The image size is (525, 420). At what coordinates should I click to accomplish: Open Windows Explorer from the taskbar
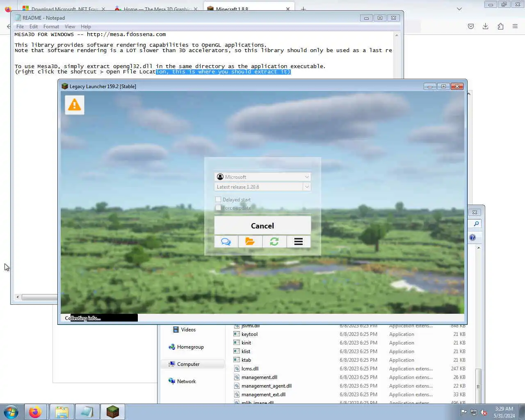[x=62, y=412]
